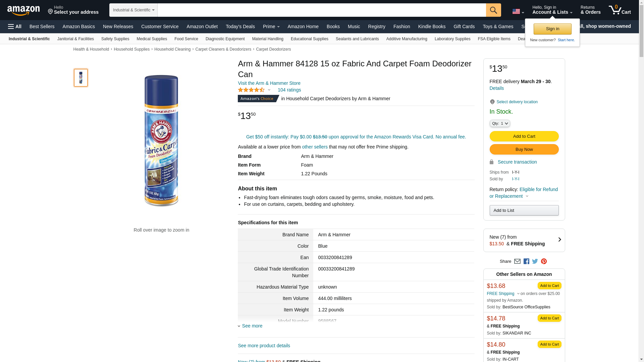The image size is (644, 362).
Task: Expand the star ratings popover arrow
Action: (x=269, y=90)
